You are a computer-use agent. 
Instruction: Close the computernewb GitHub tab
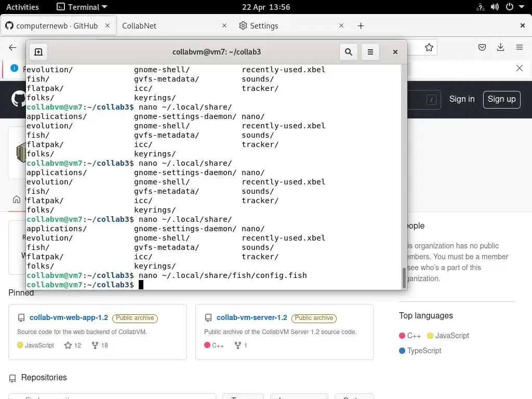point(107,26)
